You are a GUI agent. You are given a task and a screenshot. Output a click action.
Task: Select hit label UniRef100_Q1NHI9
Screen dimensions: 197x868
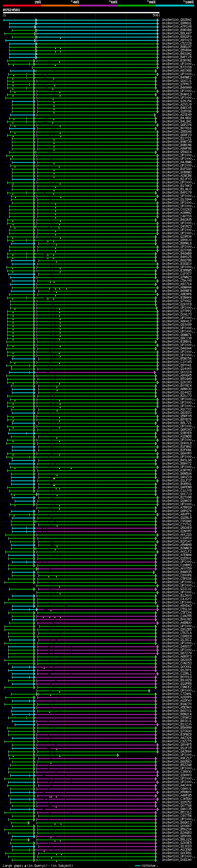pos(177,501)
